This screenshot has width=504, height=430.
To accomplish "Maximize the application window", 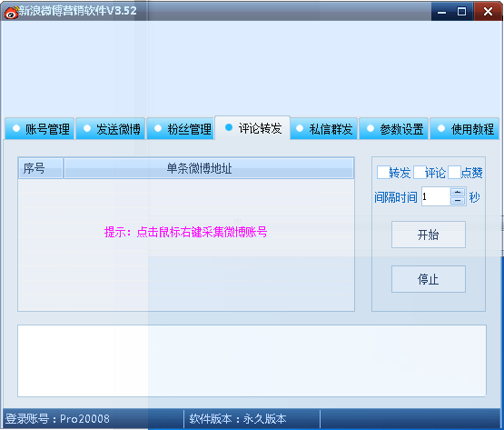I will [x=462, y=12].
